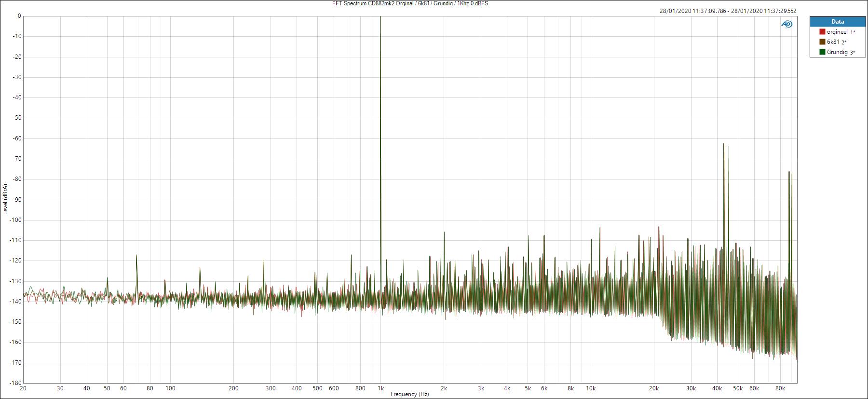Click the brown 6k81 legend swatch
868x399 pixels.
pos(822,42)
